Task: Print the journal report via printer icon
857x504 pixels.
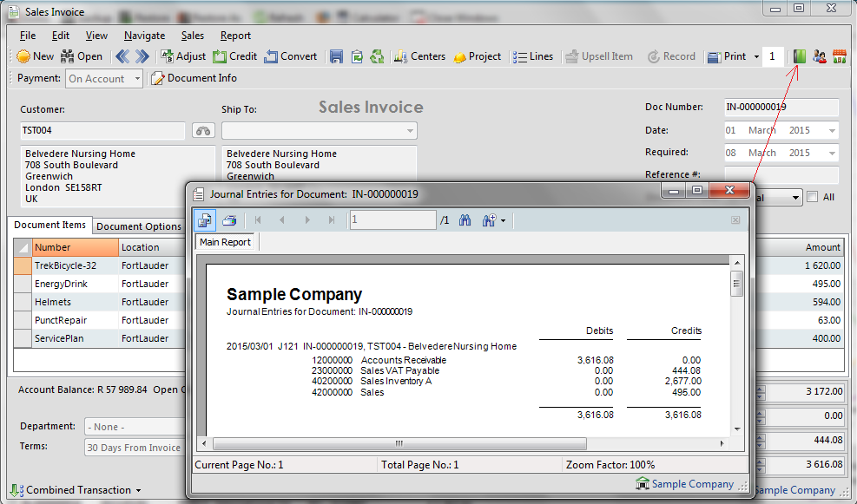Action: [x=229, y=220]
